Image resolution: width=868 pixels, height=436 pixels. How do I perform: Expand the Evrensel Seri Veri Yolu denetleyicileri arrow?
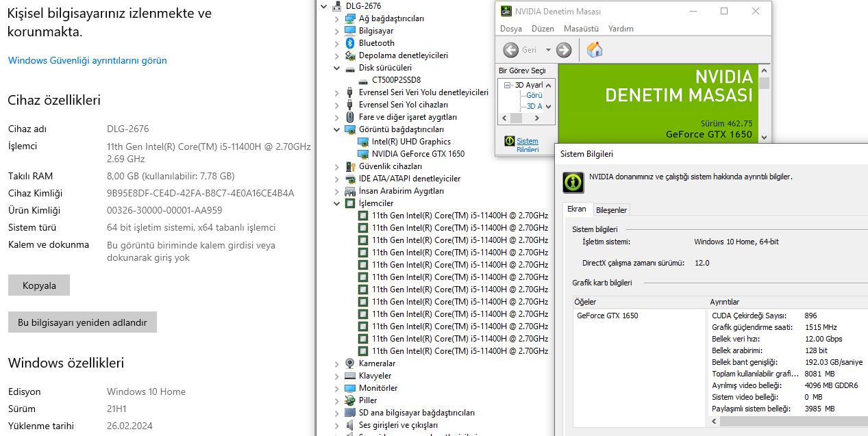coord(336,92)
